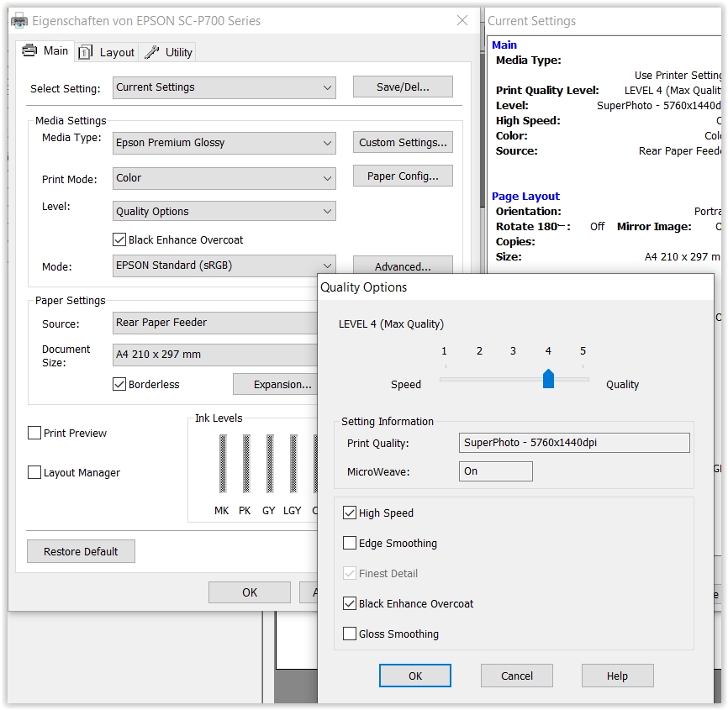Click the wrench icon on the Utility tab

[x=151, y=52]
